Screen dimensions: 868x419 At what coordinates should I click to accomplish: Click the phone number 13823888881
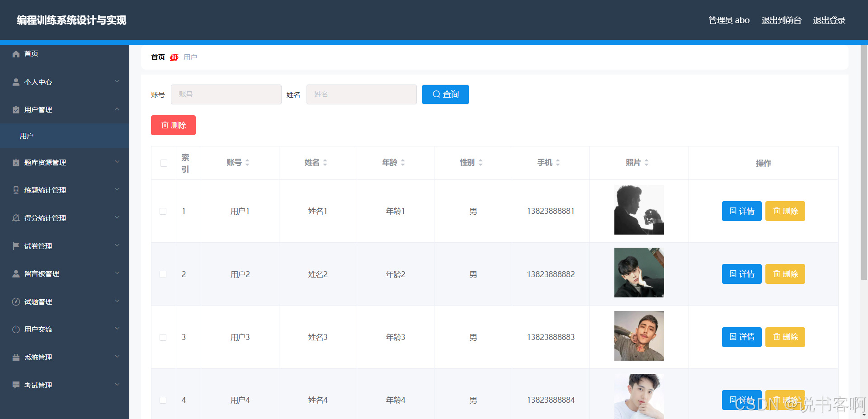551,211
